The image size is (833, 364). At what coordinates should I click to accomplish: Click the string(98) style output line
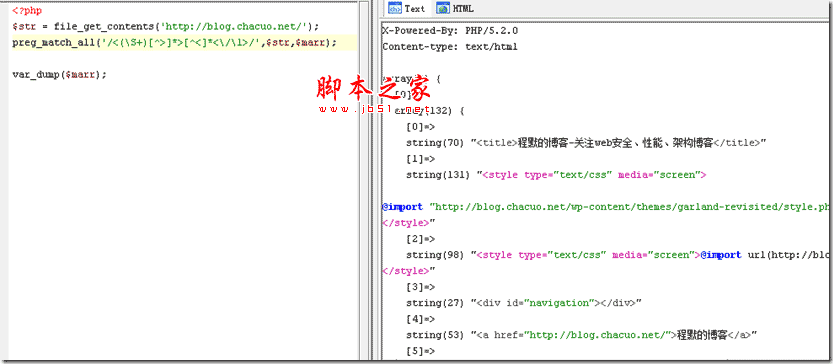[x=617, y=255]
